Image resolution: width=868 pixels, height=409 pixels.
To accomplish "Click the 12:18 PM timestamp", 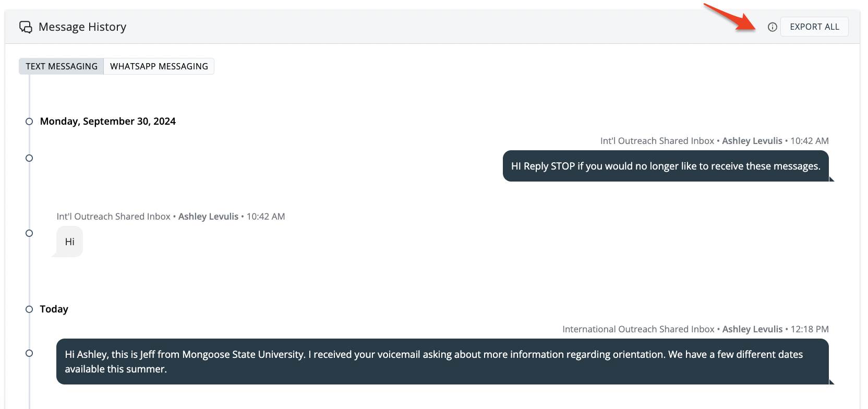I will pos(810,329).
